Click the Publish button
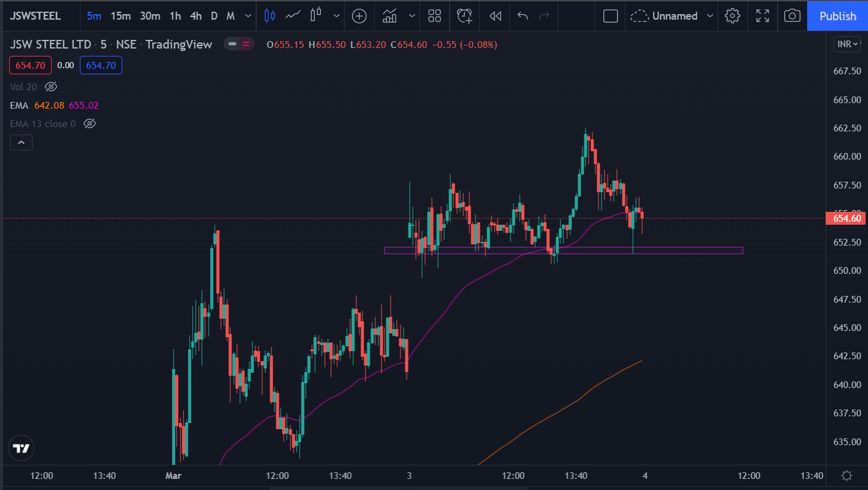The width and height of the screenshot is (868, 490). 837,16
